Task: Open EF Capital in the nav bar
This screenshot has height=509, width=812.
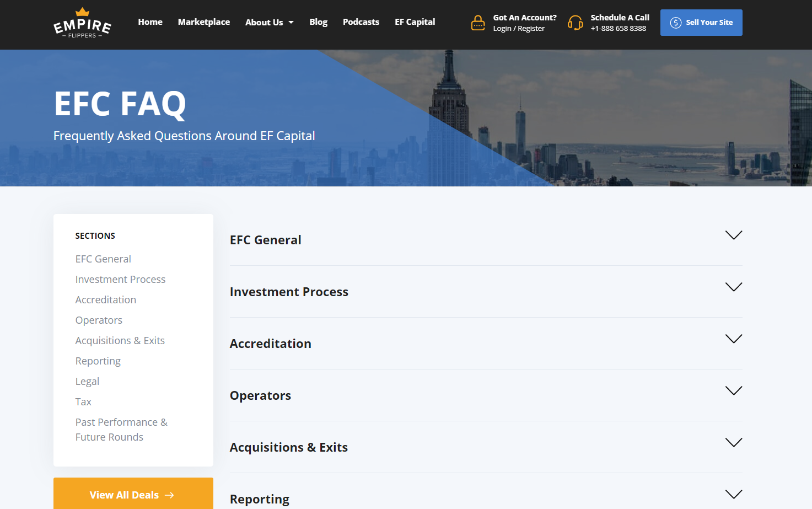Action: (415, 22)
